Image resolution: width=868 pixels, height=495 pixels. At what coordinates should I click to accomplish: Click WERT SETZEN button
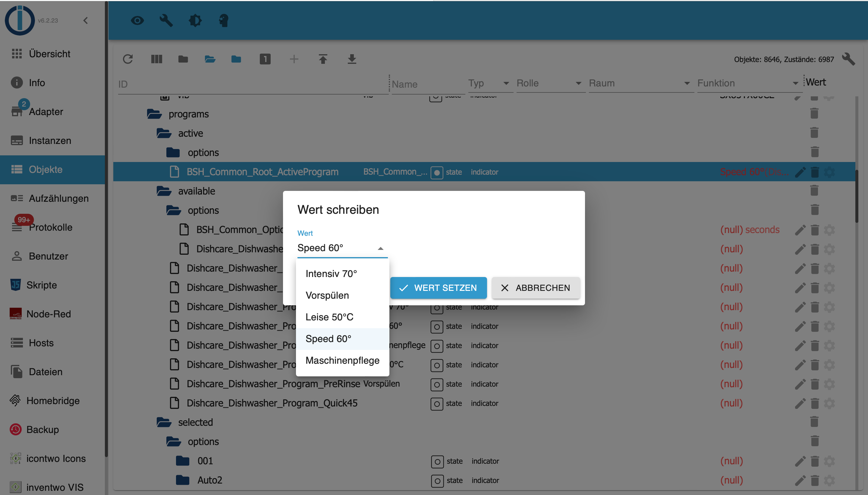pos(438,288)
